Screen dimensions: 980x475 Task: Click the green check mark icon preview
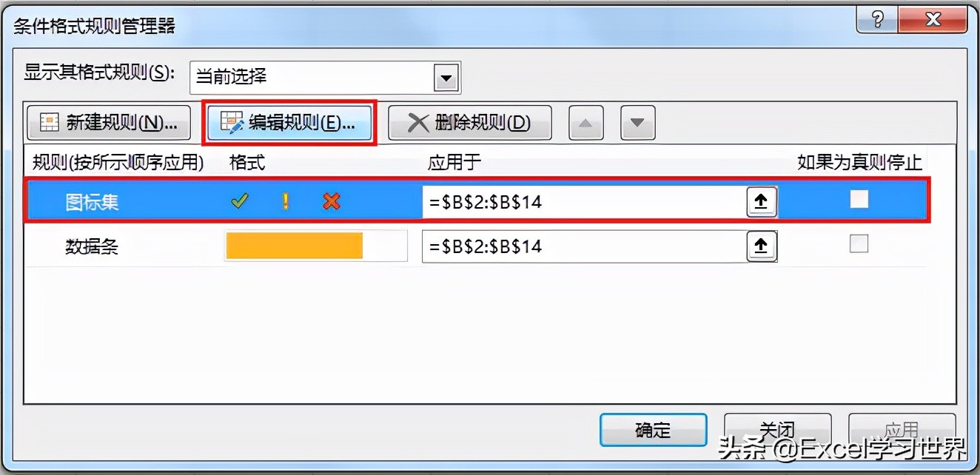coord(239,201)
